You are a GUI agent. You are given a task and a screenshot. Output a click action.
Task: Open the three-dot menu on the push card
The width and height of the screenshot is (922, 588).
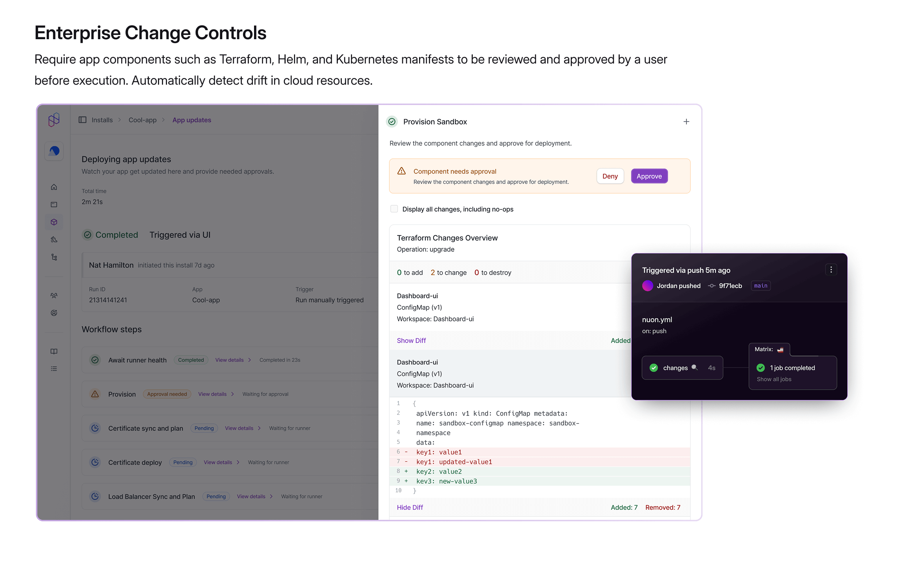[831, 270]
